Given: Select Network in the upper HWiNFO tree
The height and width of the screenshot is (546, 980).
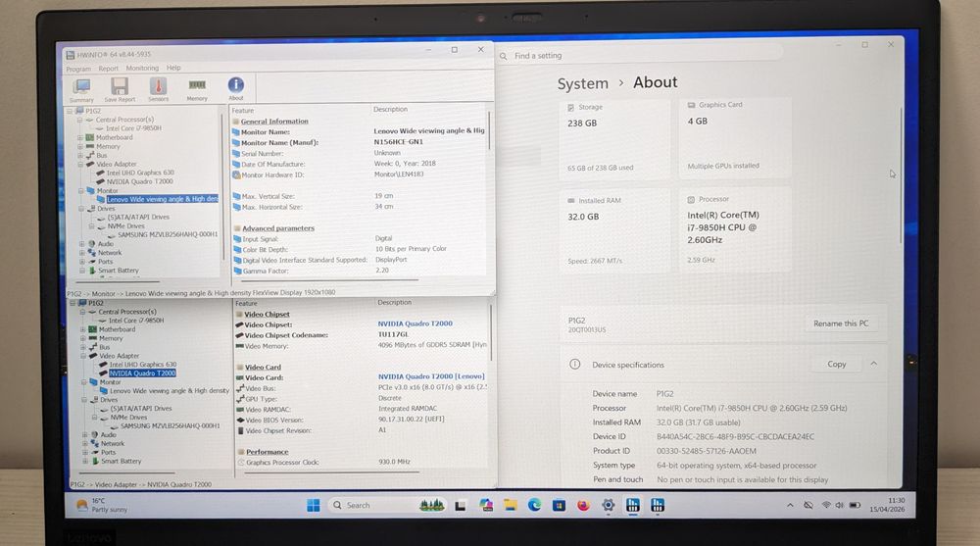Looking at the screenshot, I should pyautogui.click(x=110, y=253).
